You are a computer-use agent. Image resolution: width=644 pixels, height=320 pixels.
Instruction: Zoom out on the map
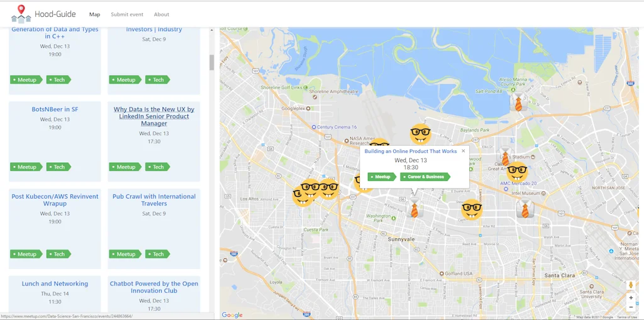(631, 307)
